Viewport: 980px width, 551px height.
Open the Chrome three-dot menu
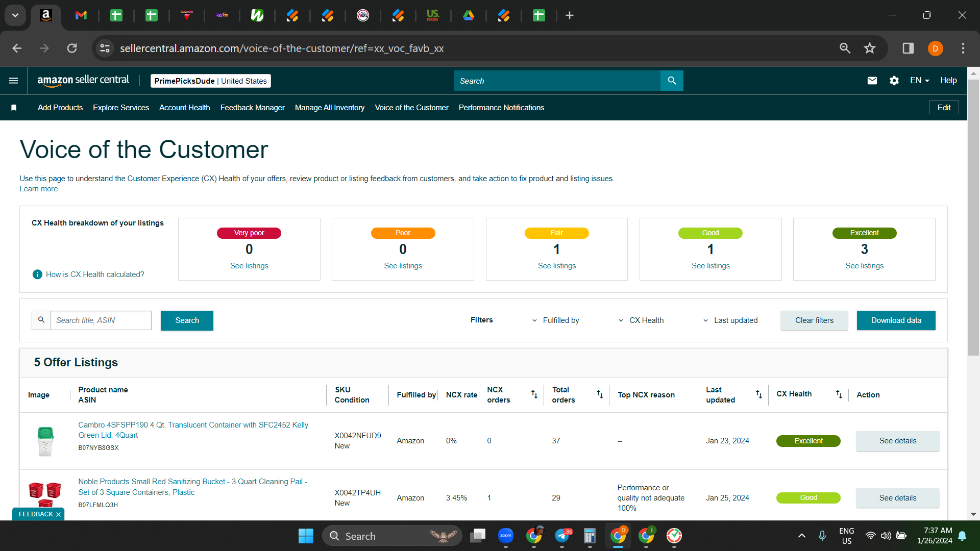[963, 48]
